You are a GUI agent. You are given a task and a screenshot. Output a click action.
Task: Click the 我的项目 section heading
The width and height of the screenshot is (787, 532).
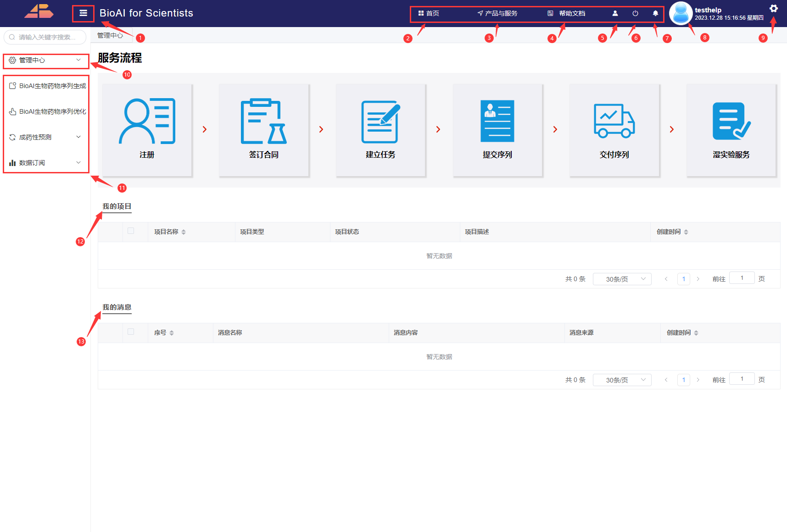[117, 206]
